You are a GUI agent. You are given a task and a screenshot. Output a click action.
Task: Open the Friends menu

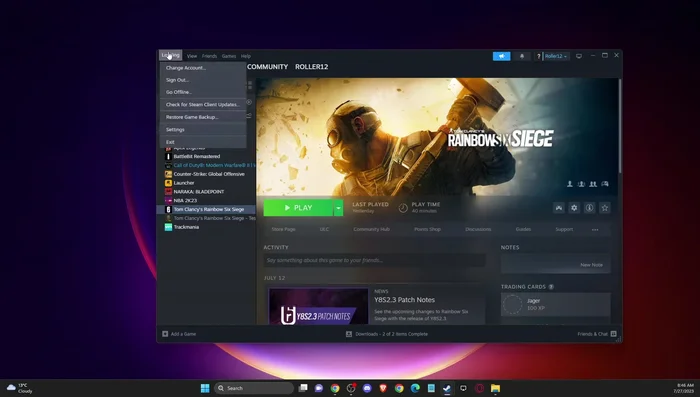coord(209,56)
